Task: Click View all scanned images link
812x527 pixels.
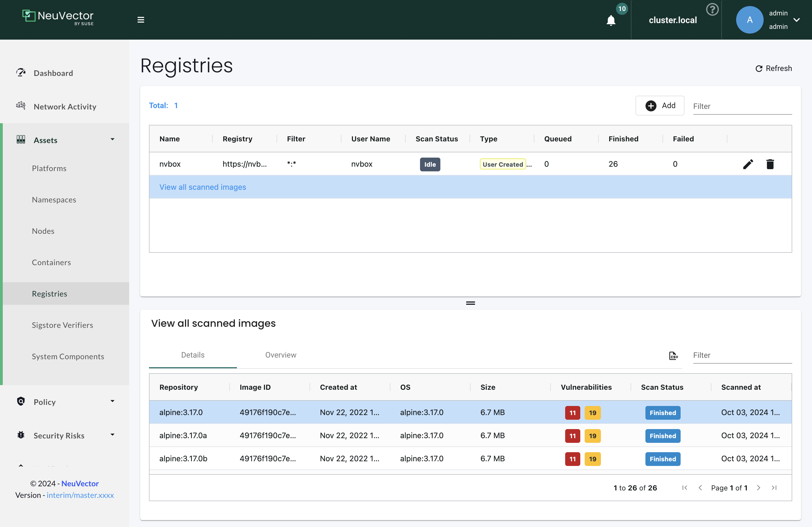Action: [203, 187]
